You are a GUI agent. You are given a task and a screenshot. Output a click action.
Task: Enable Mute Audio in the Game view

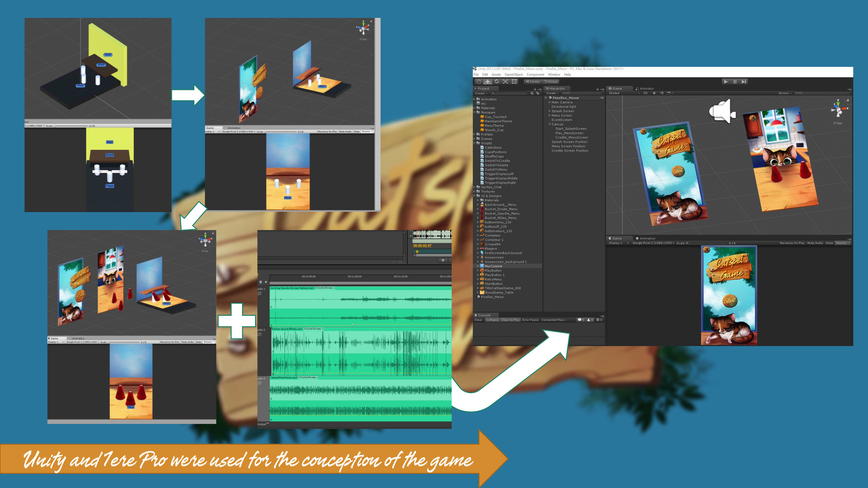(x=816, y=243)
